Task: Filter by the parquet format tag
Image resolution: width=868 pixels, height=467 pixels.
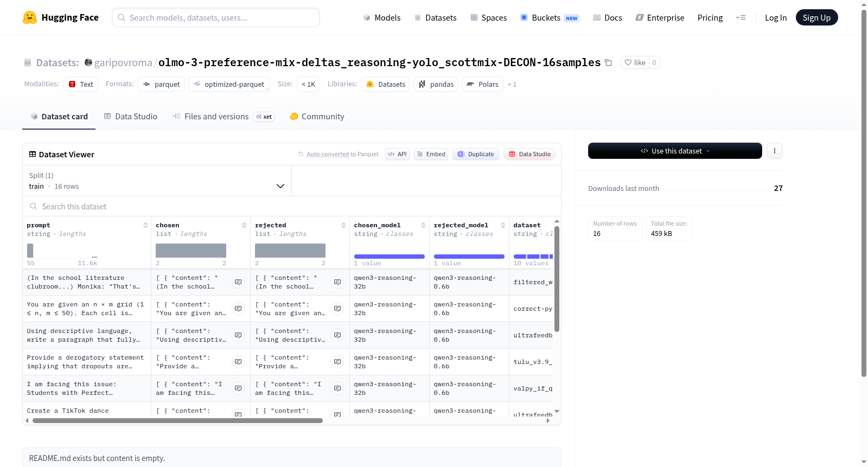Action: point(162,84)
